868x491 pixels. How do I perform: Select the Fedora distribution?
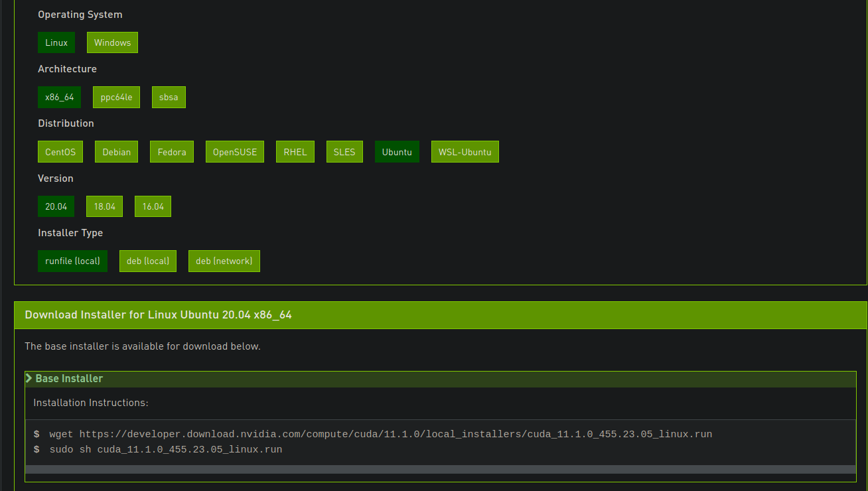click(172, 151)
